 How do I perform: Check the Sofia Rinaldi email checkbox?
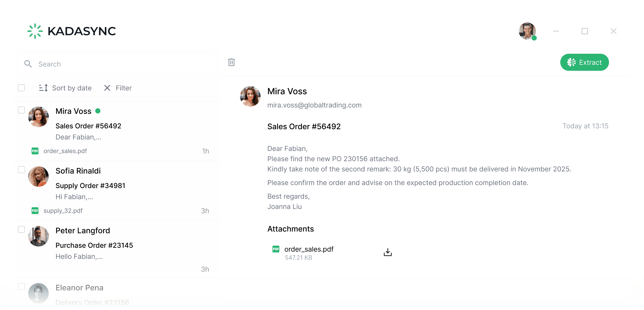coord(22,170)
